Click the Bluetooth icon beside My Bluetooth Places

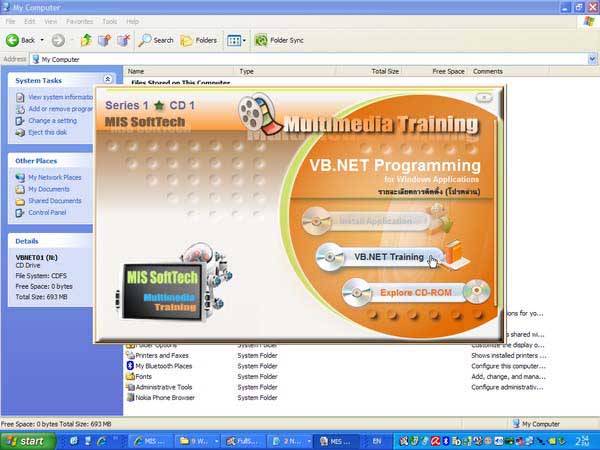coord(130,366)
